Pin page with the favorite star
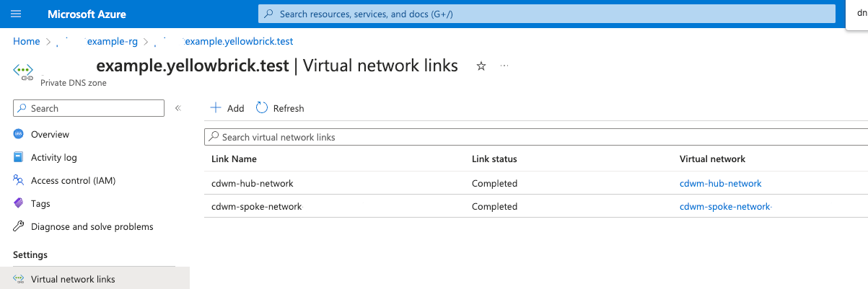The image size is (868, 289). 481,66
